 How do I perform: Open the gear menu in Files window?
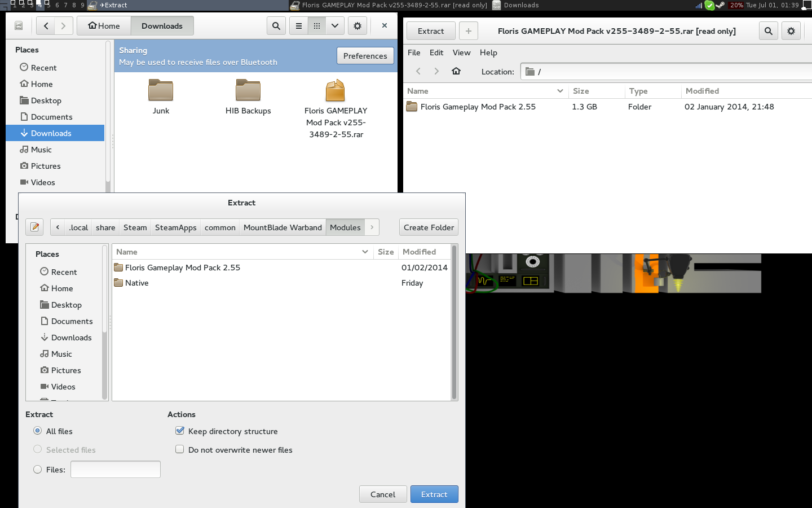(x=358, y=26)
